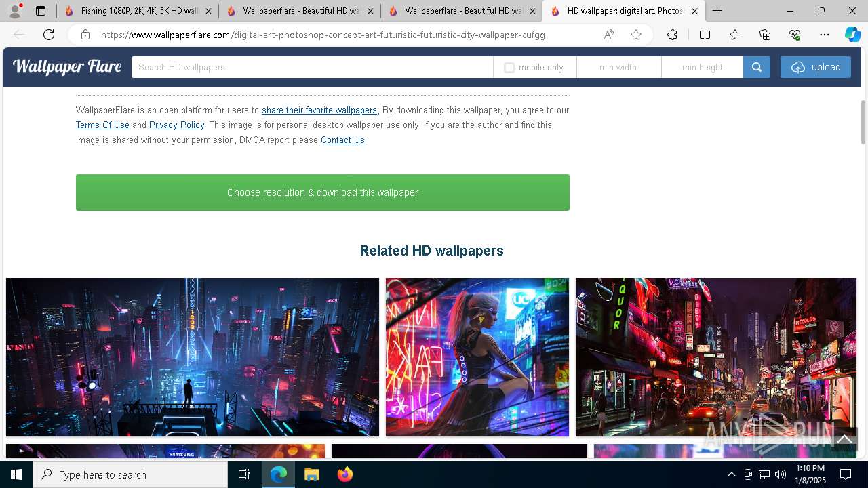Image resolution: width=868 pixels, height=488 pixels.
Task: Click the scroll-to-top arrow button
Action: [844, 439]
